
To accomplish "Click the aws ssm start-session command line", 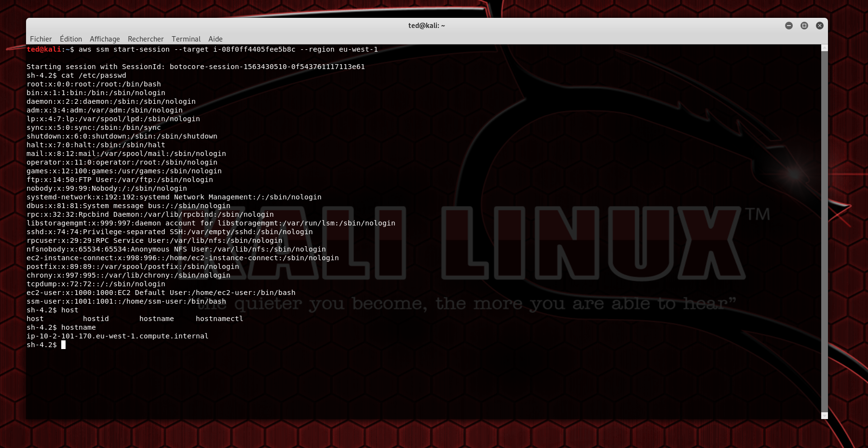I will 202,49.
